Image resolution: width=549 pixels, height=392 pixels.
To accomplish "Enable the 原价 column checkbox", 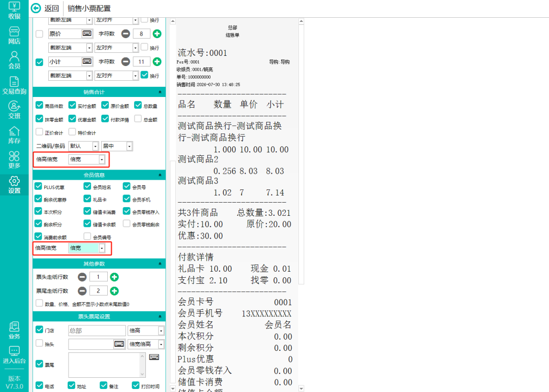I will [x=39, y=34].
